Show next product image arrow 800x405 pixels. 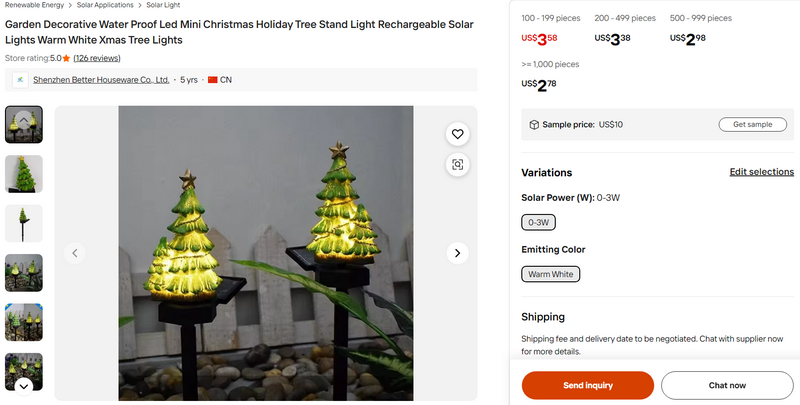coord(457,253)
